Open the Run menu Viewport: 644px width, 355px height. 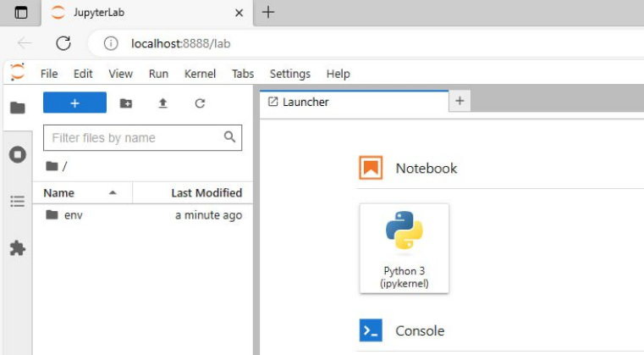[158, 74]
